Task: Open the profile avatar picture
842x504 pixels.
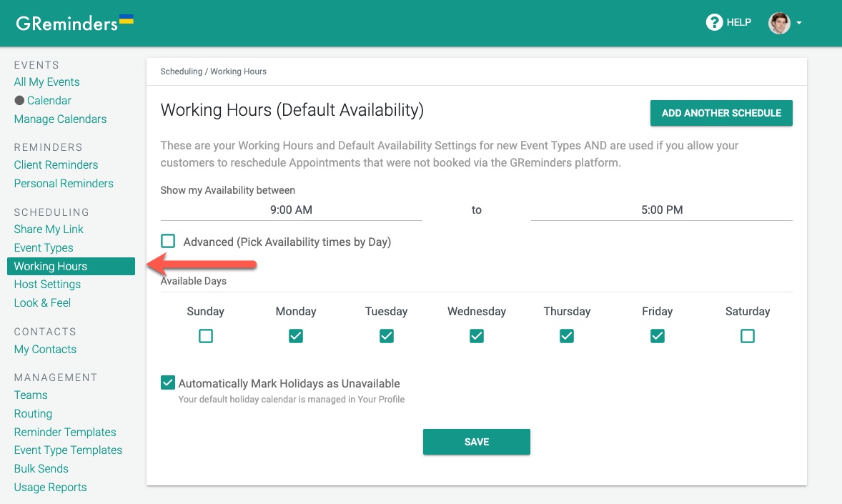Action: [x=778, y=22]
